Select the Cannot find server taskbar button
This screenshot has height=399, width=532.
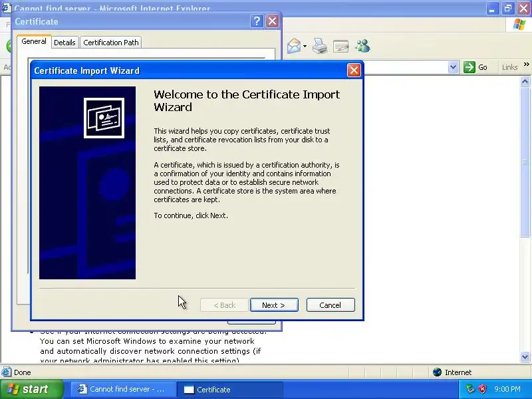(x=123, y=389)
